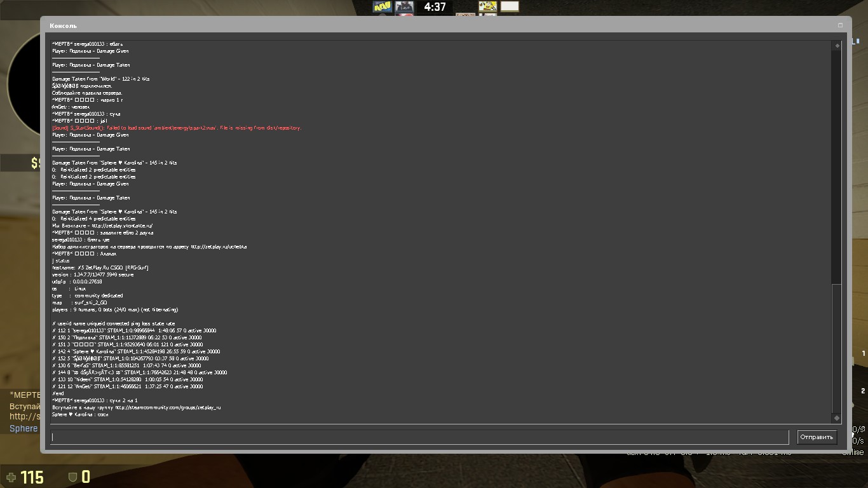Viewport: 868px width, 488px height.
Task: Select the red S_StartSound error line
Action: tap(177, 128)
